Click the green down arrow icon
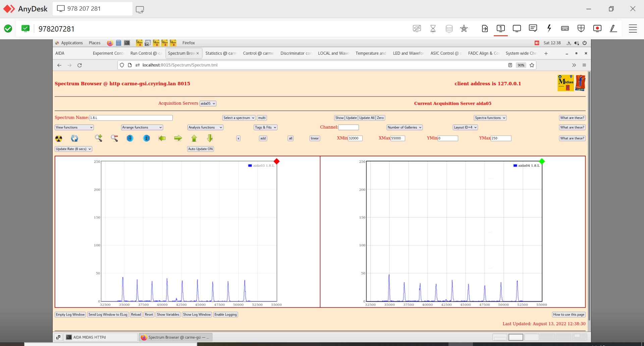Viewport: 644px width, 346px height. click(x=210, y=138)
